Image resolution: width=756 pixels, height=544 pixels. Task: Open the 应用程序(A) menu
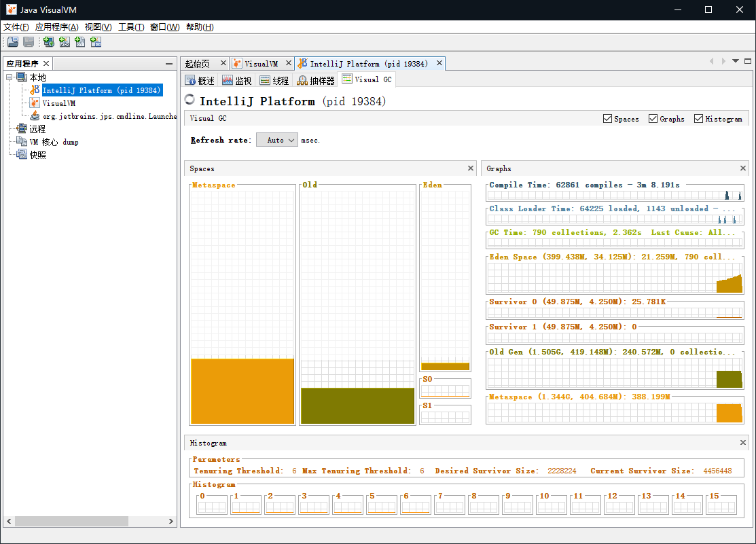click(56, 27)
